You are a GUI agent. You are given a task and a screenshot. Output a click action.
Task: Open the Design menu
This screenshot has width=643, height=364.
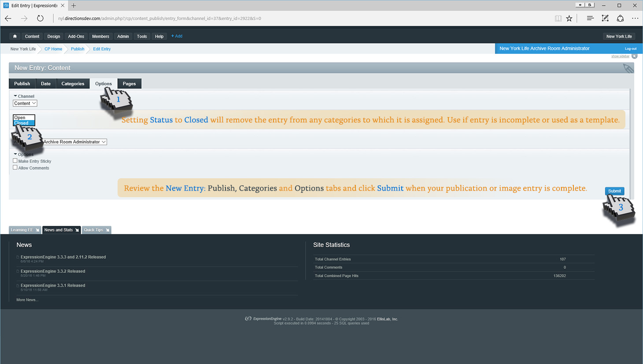coord(54,37)
